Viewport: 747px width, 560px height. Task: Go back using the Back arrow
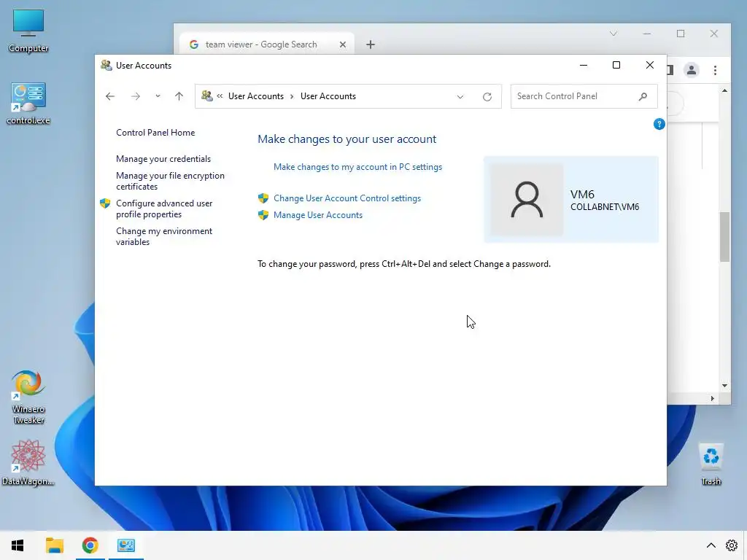[x=110, y=96]
